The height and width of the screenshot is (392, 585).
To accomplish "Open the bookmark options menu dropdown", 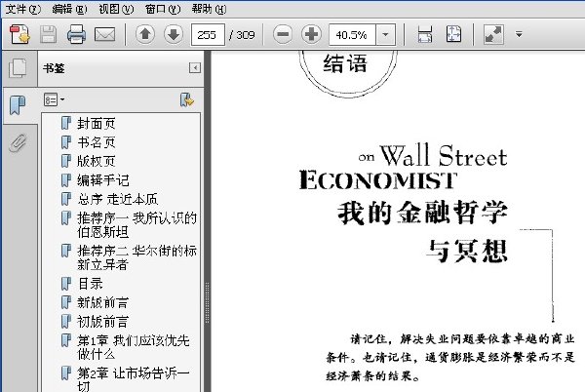I will pos(54,99).
